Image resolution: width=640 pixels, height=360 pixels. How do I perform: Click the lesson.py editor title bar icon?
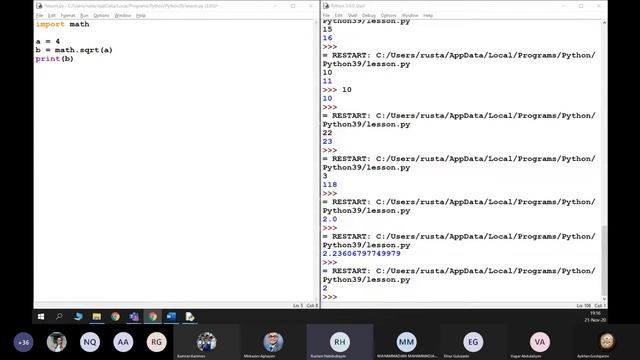[x=39, y=6]
